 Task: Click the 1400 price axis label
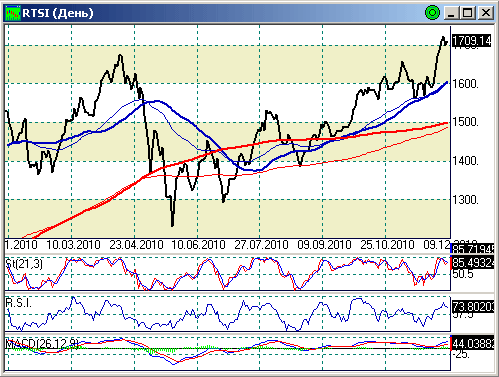[x=465, y=161]
